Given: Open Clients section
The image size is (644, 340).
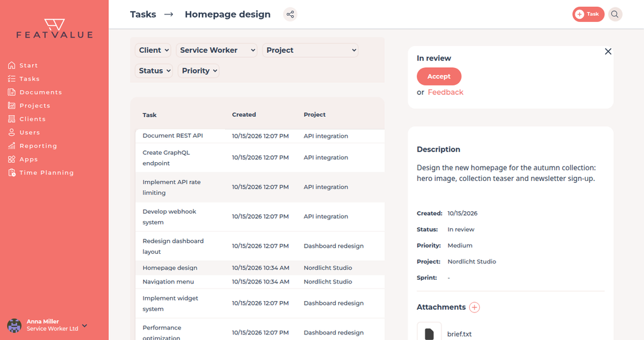Looking at the screenshot, I should 33,119.
